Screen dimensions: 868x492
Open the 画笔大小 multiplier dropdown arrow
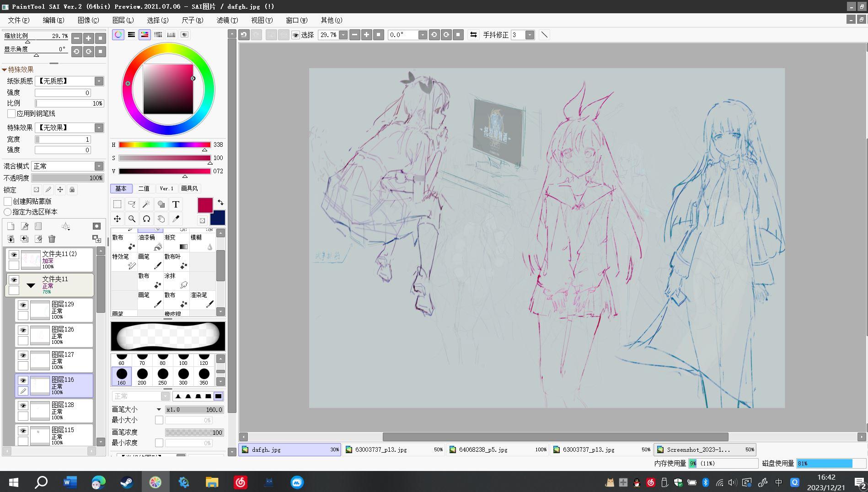click(159, 410)
